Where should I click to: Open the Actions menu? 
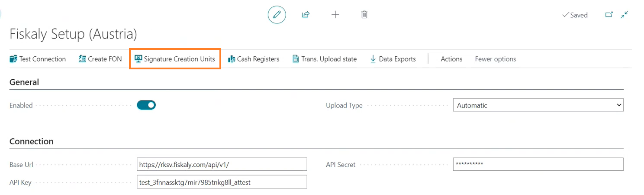451,59
